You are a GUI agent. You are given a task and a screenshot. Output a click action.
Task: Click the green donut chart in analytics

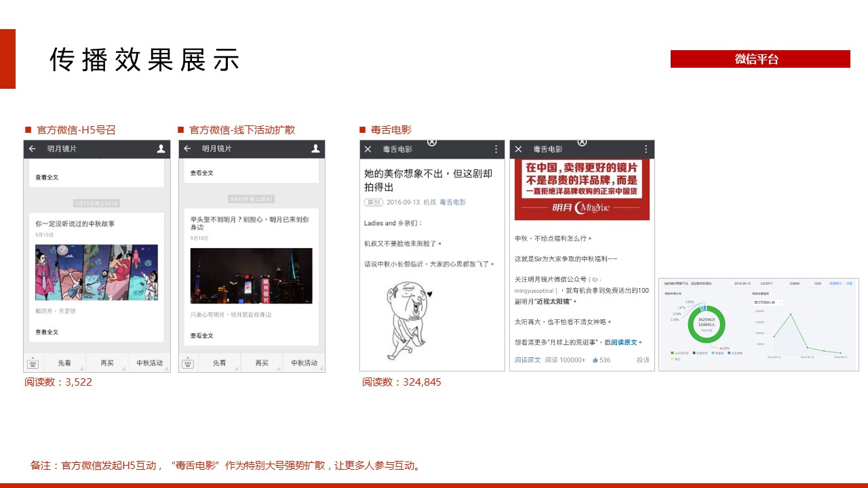pyautogui.click(x=707, y=325)
